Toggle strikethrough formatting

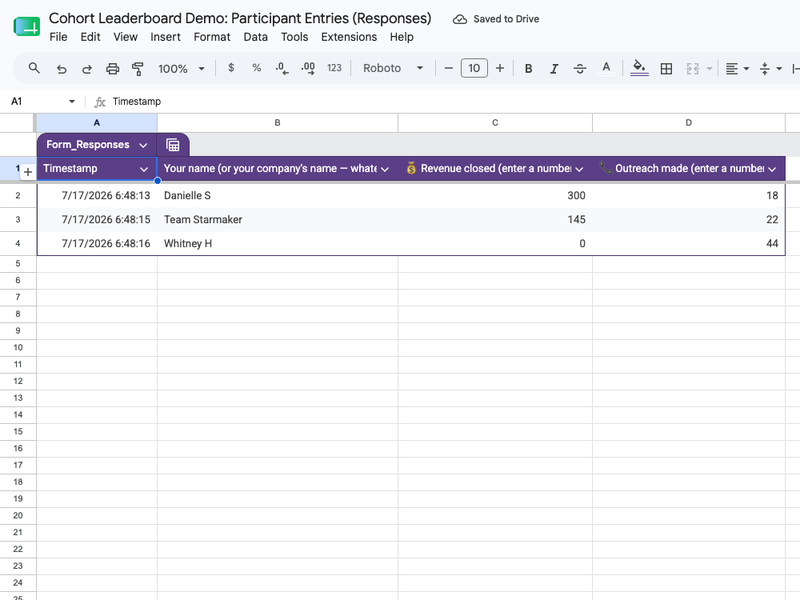tap(580, 68)
